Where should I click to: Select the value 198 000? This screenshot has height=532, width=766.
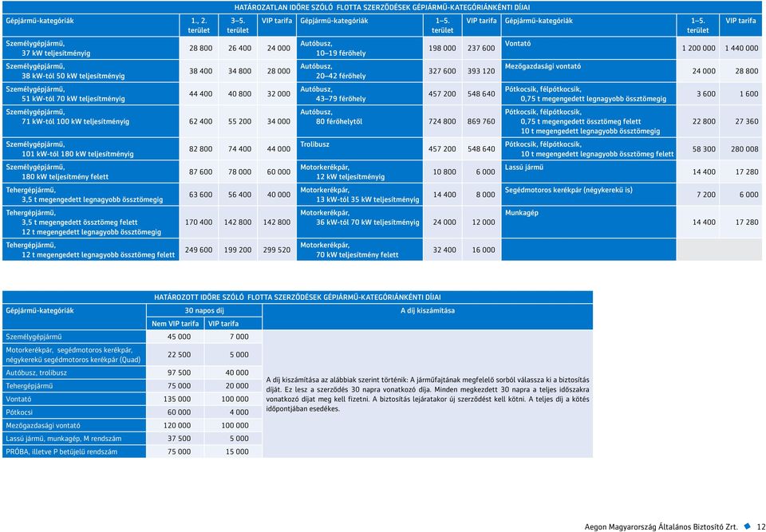pyautogui.click(x=443, y=49)
